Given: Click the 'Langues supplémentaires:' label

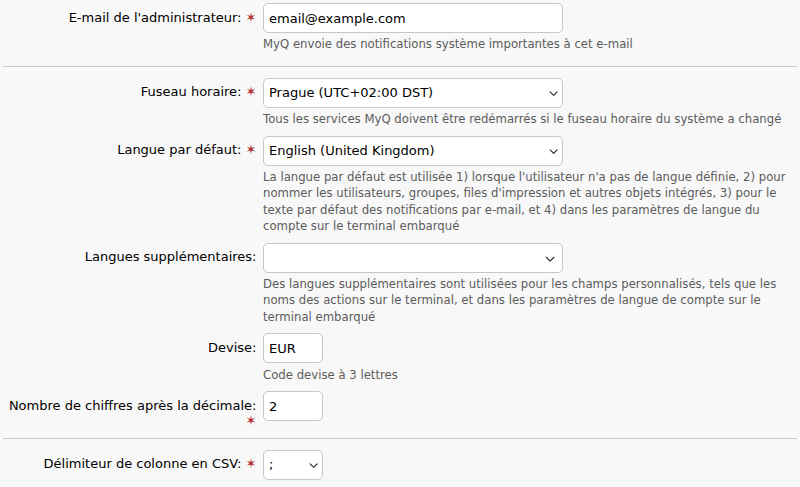Looking at the screenshot, I should 170,257.
